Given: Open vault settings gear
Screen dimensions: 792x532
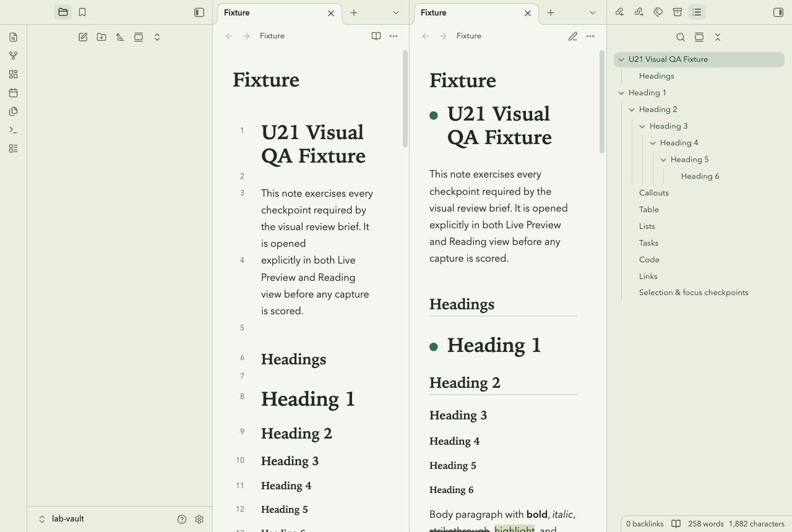Looking at the screenshot, I should pos(199,520).
